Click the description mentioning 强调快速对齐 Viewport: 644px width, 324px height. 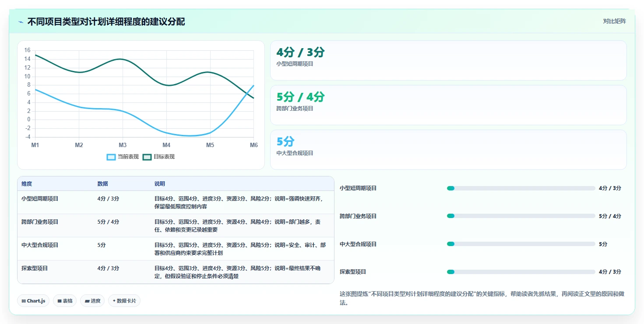point(239,202)
